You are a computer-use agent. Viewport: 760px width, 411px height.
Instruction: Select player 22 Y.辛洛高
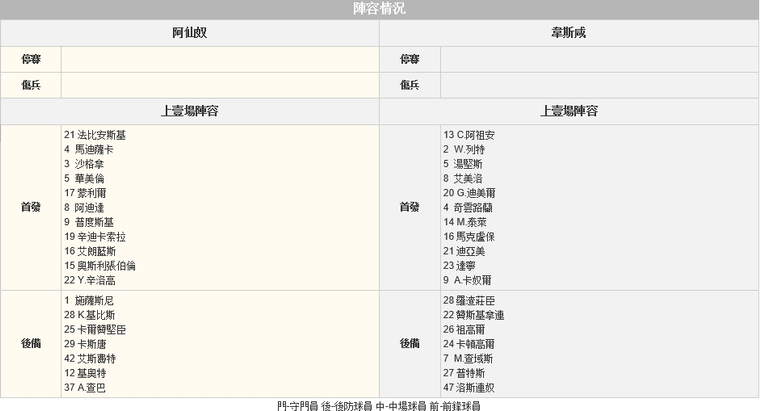(90, 281)
